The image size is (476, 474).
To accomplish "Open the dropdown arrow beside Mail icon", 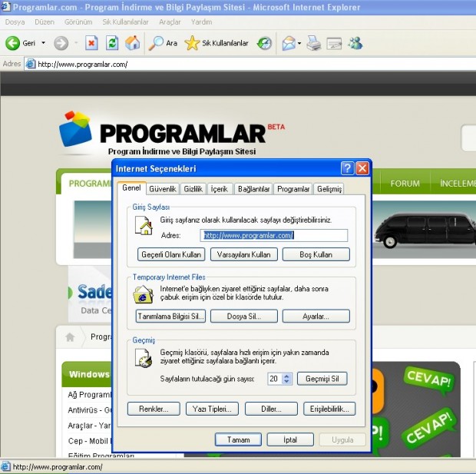I will [x=299, y=43].
